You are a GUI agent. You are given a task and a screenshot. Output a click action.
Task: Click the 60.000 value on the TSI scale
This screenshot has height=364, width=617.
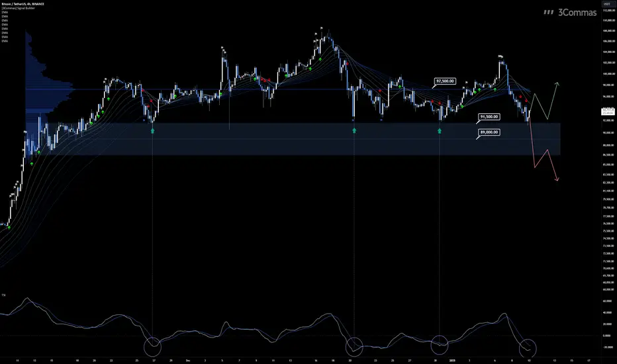608,301
